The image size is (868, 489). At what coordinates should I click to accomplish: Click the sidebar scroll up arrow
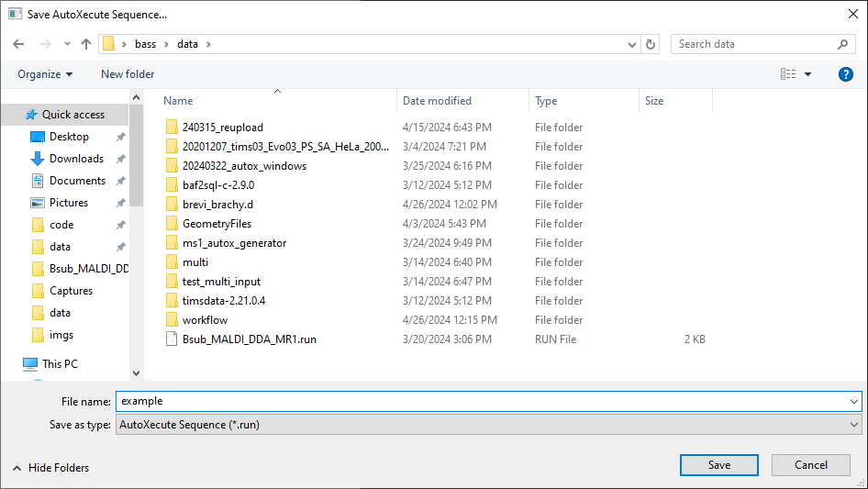tap(136, 97)
